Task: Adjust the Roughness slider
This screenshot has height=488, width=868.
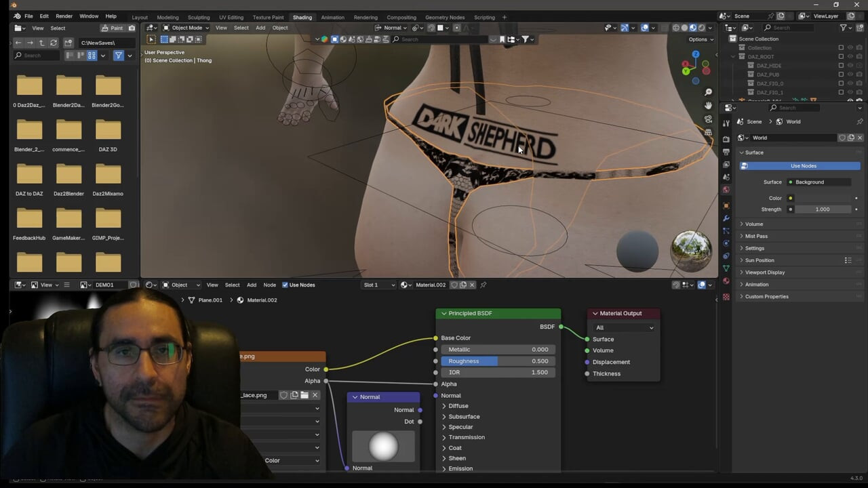Action: click(x=498, y=361)
